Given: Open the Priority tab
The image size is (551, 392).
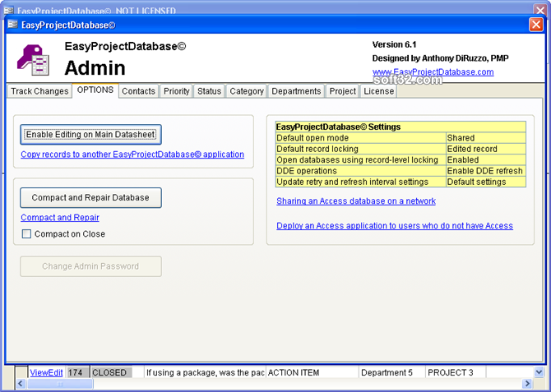Looking at the screenshot, I should pos(177,91).
